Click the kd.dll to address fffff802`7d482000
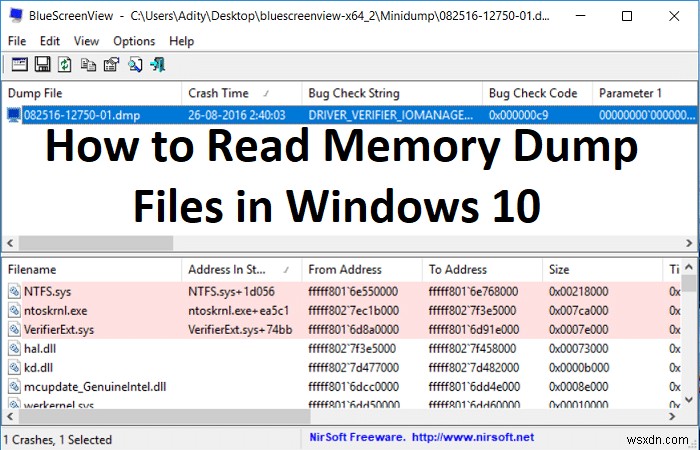The image size is (700, 450). (x=474, y=368)
